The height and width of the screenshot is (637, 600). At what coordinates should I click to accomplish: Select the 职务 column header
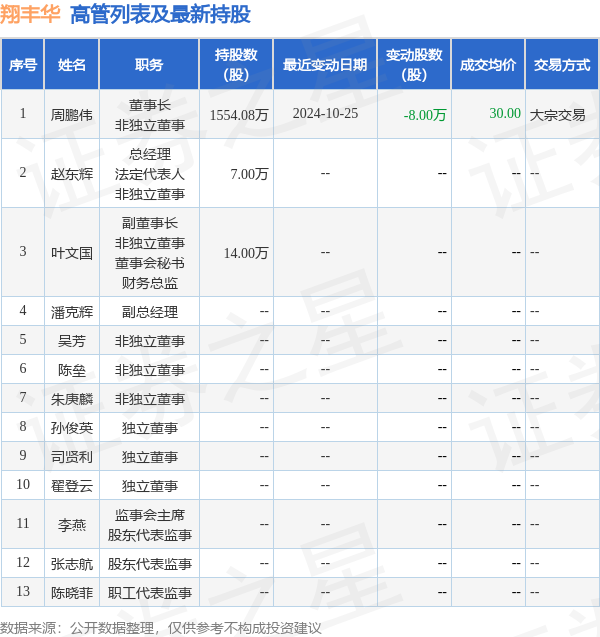pyautogui.click(x=149, y=65)
